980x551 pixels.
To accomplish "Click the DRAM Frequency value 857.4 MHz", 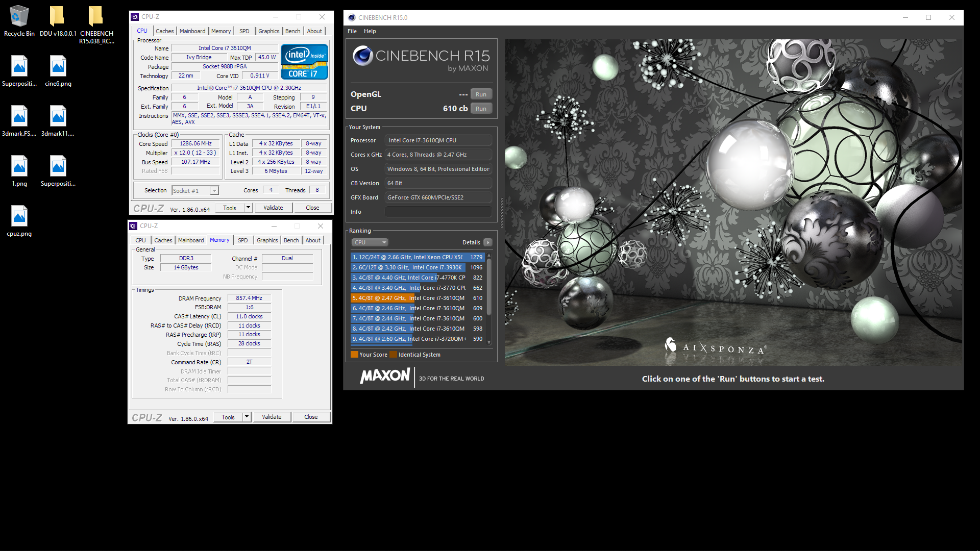I will click(249, 298).
